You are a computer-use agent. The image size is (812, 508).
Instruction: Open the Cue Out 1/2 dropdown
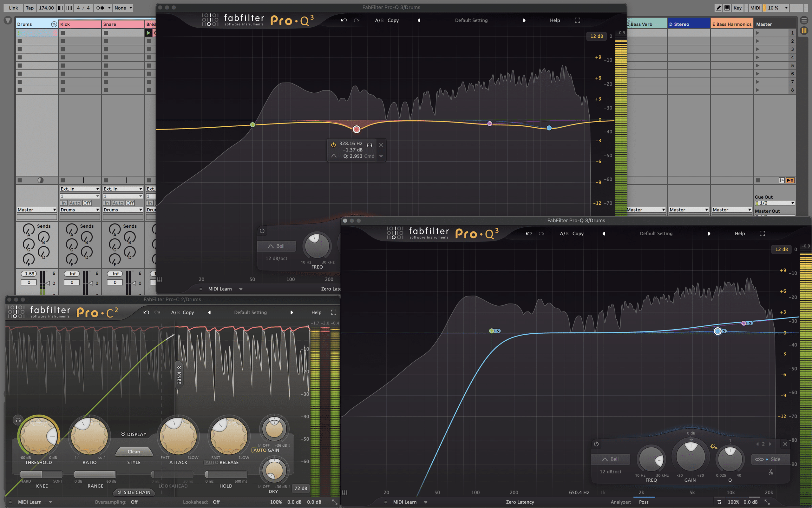tap(775, 203)
